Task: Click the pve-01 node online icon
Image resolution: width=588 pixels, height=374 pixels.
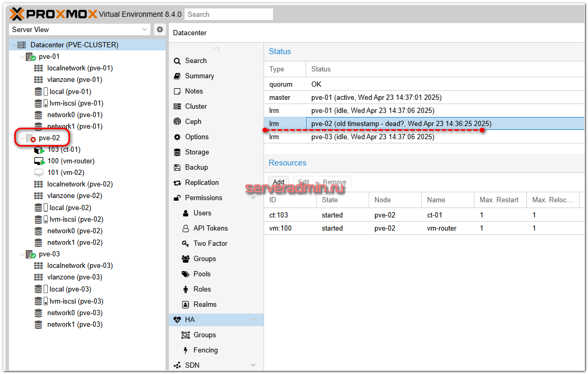Action: pyautogui.click(x=31, y=57)
